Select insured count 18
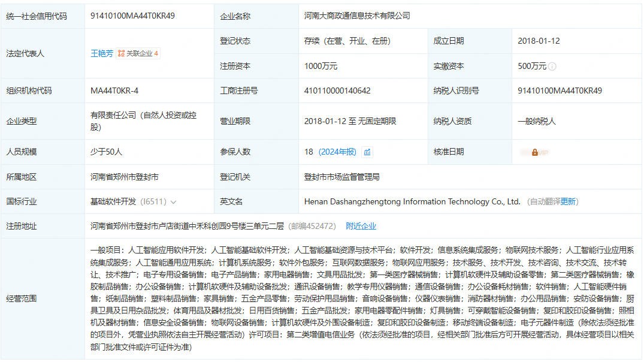644x362 pixels. pos(309,152)
